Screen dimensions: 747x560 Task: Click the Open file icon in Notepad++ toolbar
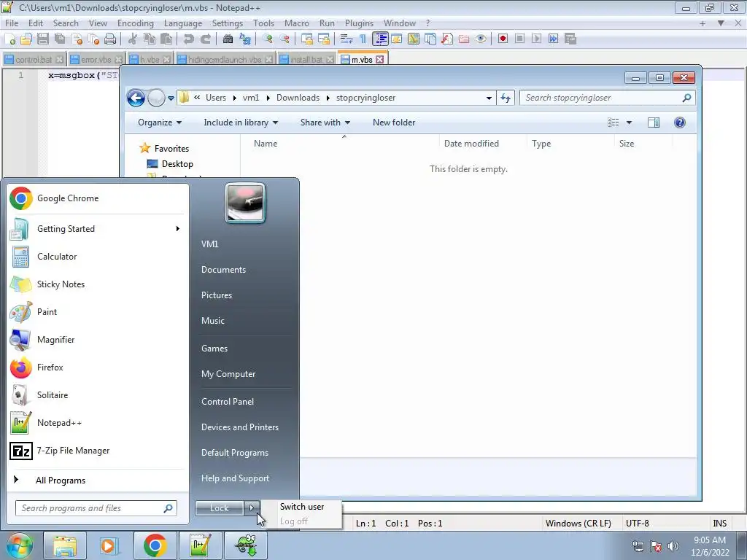tap(26, 39)
